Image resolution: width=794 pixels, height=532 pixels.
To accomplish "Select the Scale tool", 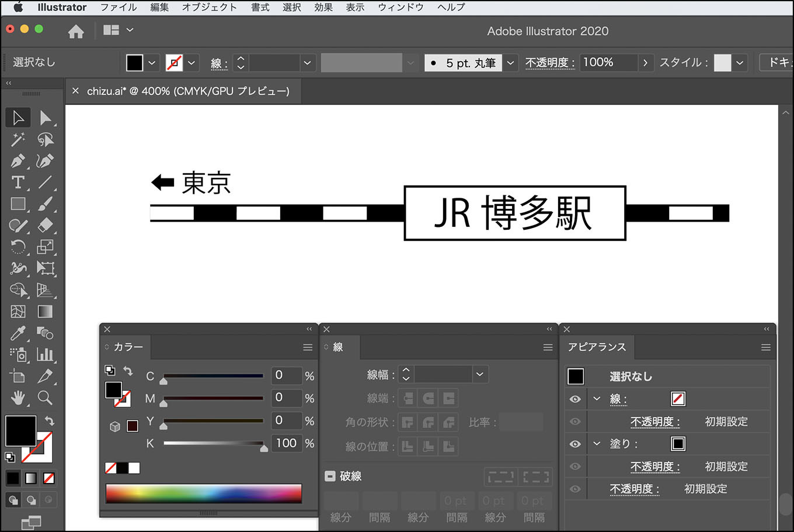I will click(x=46, y=247).
